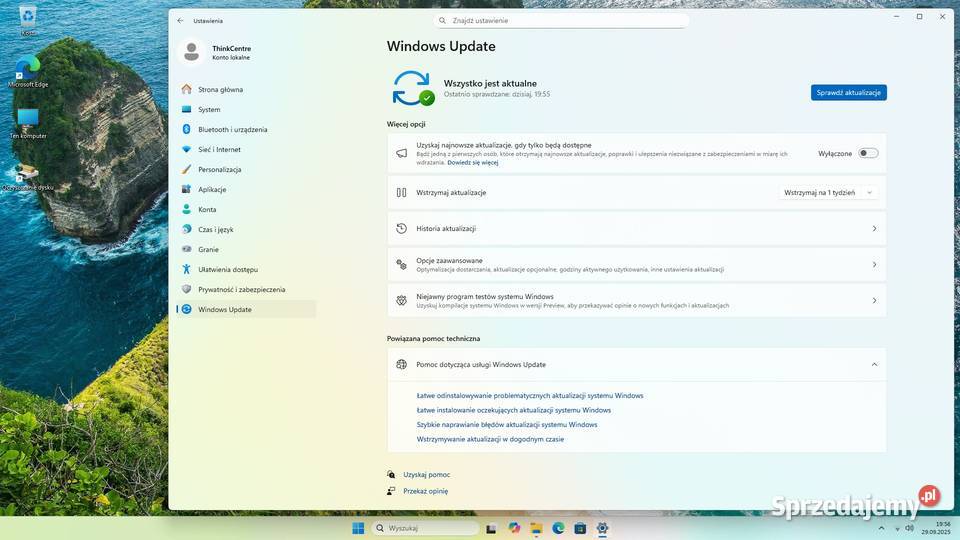Click the back arrow in Settings
960x540 pixels.
point(180,20)
